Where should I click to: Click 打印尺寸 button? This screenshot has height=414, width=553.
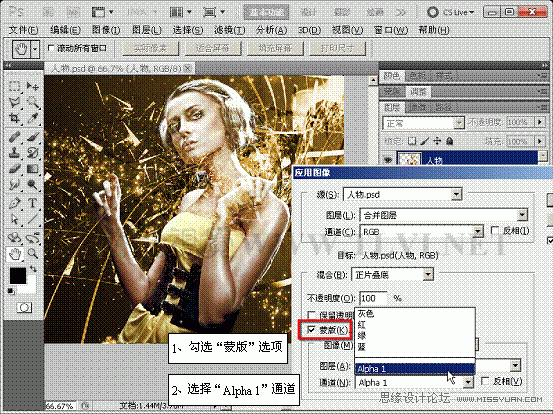[x=337, y=48]
